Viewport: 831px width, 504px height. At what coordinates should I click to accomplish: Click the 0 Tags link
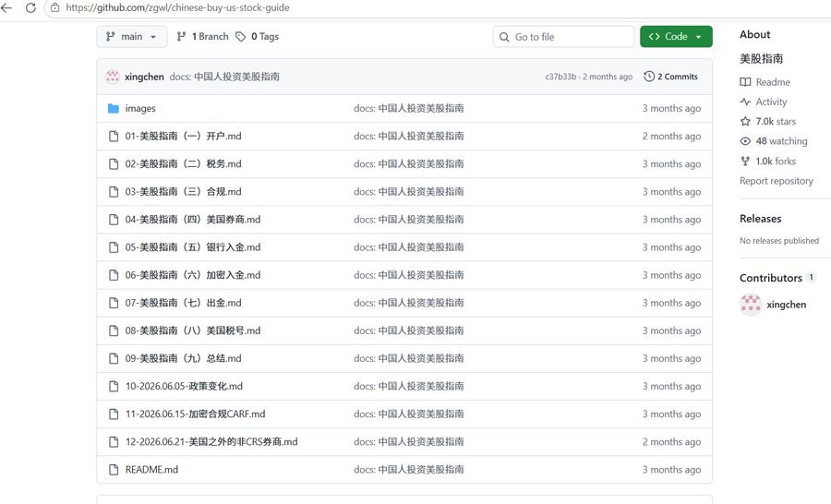258,37
